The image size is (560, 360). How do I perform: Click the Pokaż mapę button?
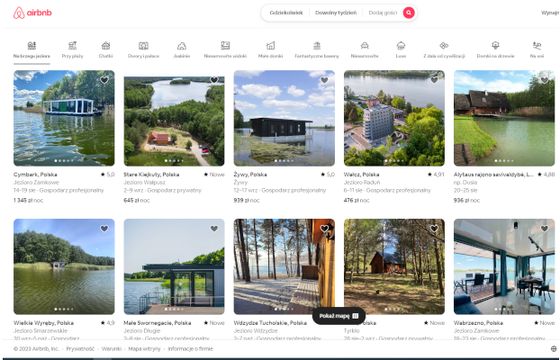coord(339,316)
